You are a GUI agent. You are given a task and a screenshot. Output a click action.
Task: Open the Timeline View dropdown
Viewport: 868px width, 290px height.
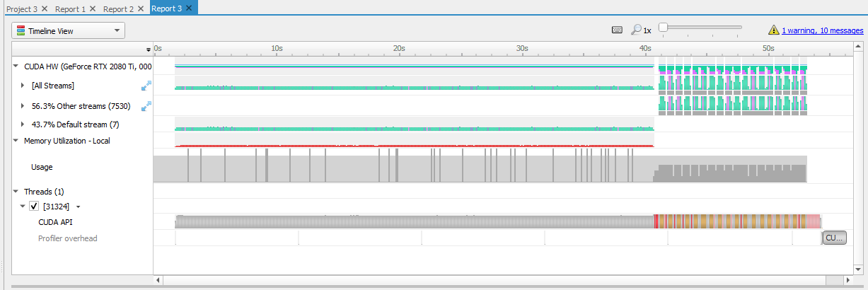69,30
